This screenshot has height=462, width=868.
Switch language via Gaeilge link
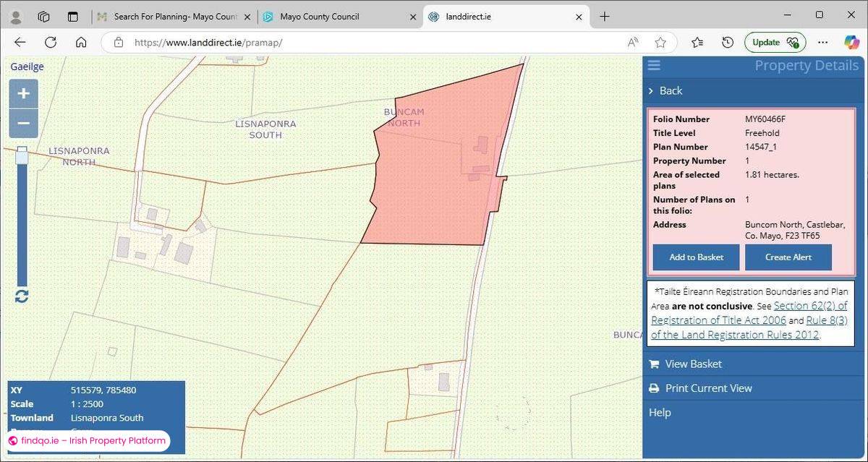[27, 67]
